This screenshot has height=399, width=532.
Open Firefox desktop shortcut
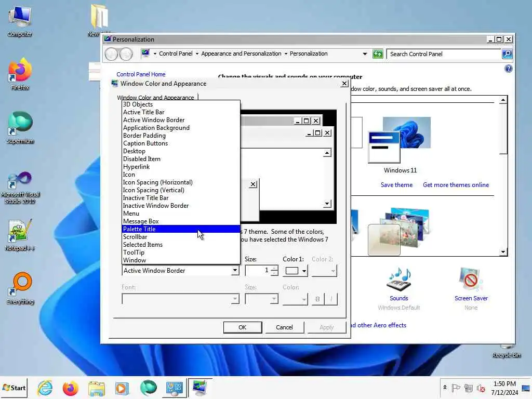tap(20, 74)
